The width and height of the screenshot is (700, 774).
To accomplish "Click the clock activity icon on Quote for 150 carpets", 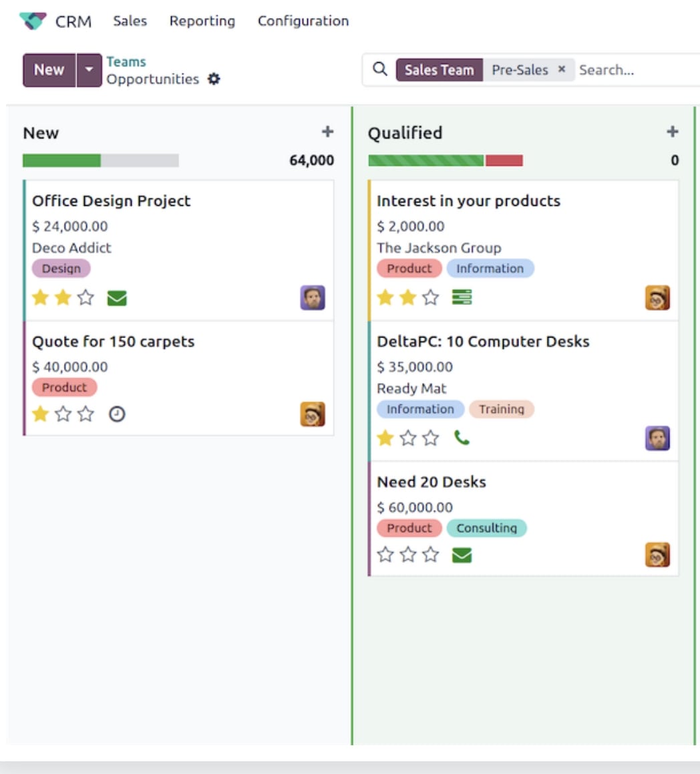I will [117, 414].
